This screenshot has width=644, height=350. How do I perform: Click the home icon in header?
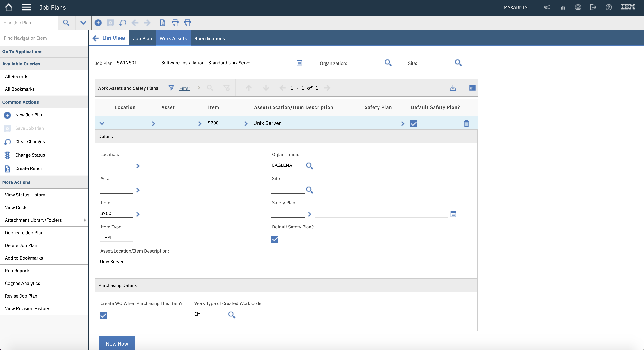8,7
